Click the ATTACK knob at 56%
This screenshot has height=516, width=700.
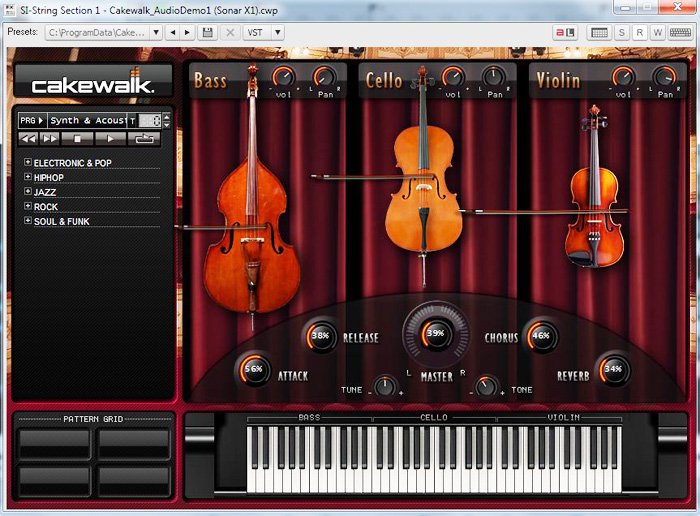click(x=253, y=370)
